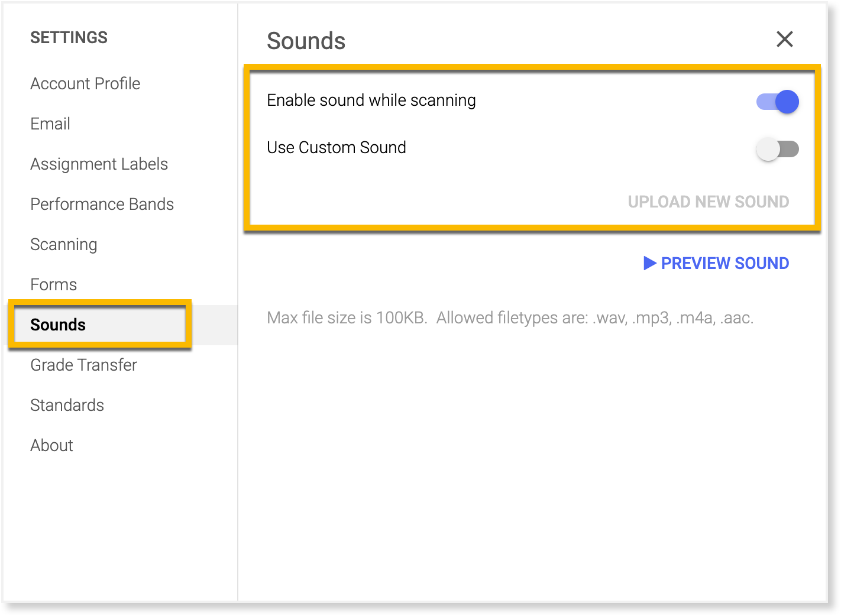Close the Sounds settings dialog
The image size is (841, 616).
(784, 40)
